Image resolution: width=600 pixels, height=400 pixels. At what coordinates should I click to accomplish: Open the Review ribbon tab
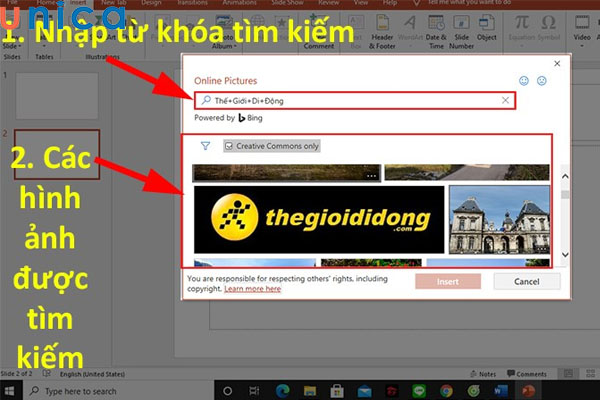(x=329, y=3)
